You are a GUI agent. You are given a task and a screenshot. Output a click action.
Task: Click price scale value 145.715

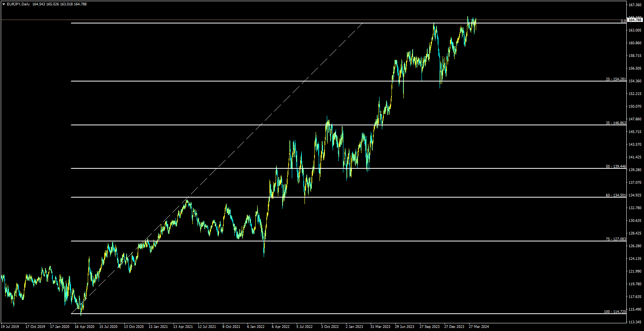point(635,131)
